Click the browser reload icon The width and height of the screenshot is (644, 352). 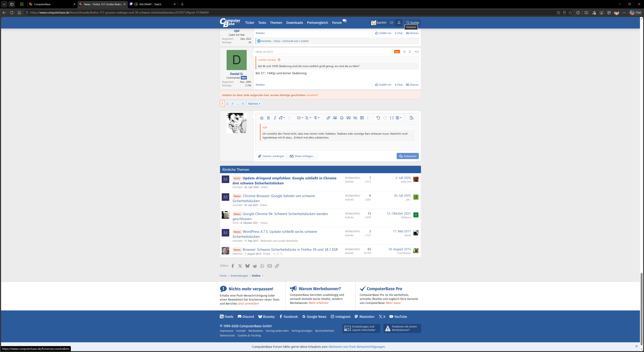[12, 13]
